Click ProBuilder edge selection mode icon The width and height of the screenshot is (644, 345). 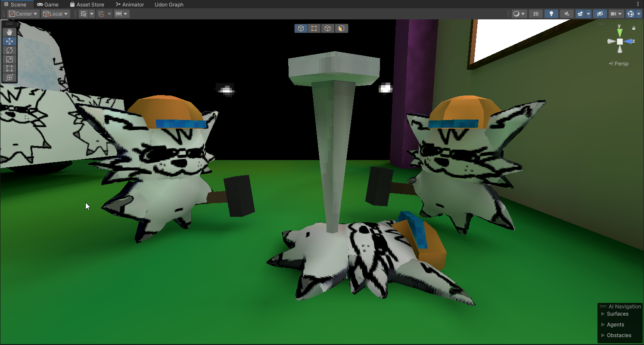point(328,28)
